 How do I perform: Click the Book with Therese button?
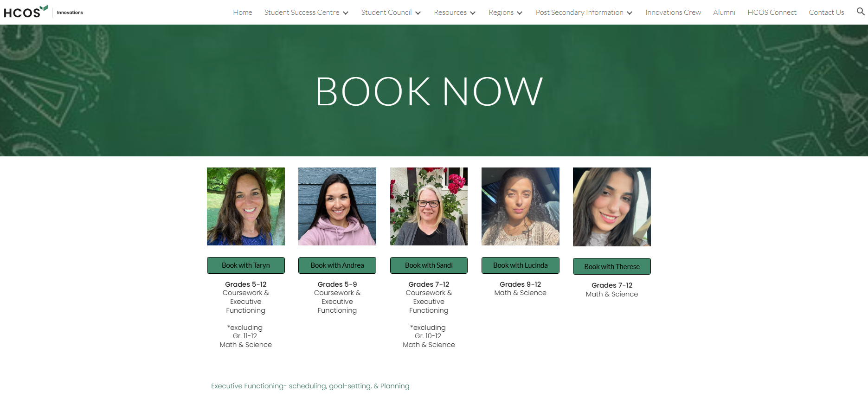pos(612,266)
